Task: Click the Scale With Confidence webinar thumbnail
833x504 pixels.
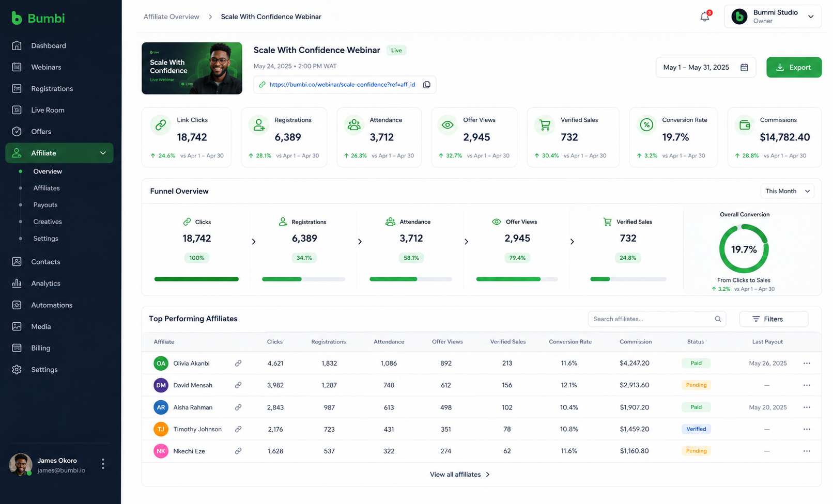Action: [192, 68]
